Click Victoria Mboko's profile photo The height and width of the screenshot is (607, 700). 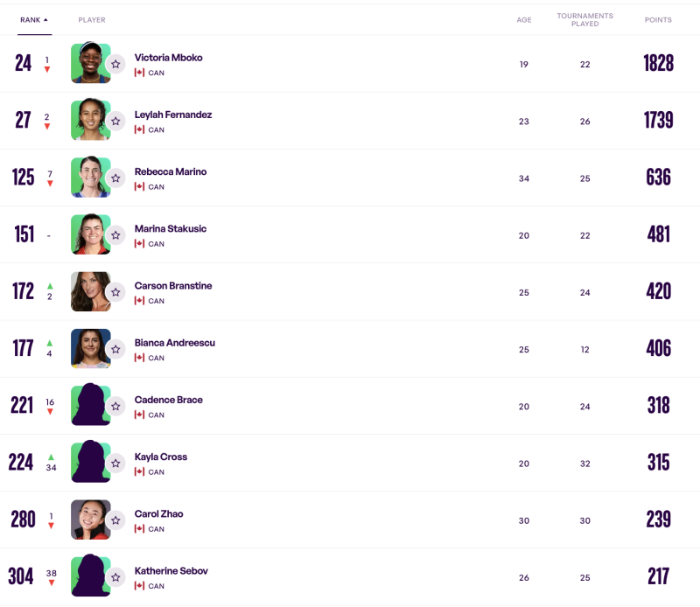point(88,63)
